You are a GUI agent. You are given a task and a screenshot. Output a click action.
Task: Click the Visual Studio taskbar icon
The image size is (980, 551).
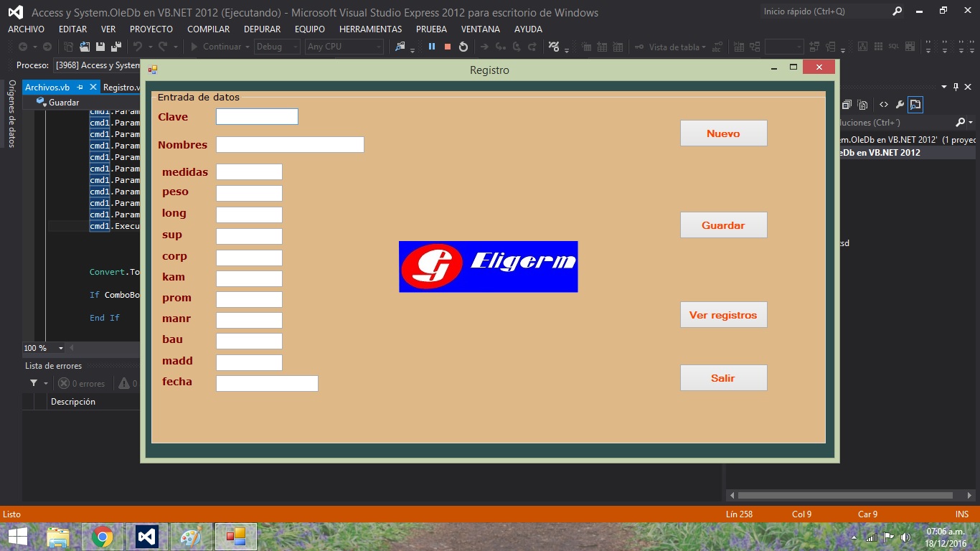point(147,537)
